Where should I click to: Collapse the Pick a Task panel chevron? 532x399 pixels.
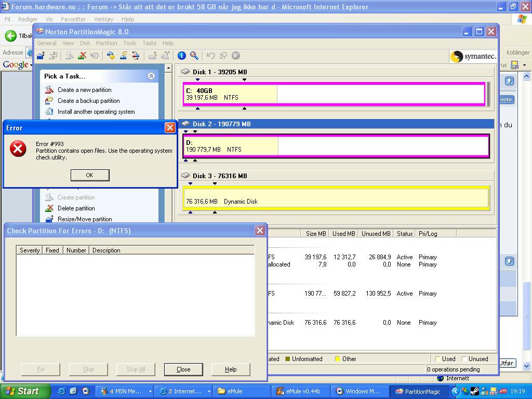click(151, 76)
